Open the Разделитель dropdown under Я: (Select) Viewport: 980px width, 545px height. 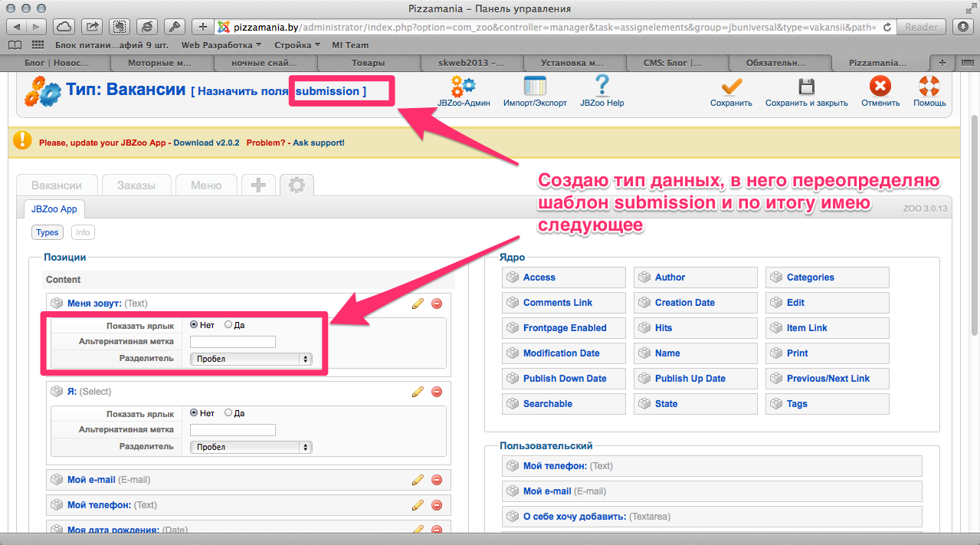pos(251,447)
